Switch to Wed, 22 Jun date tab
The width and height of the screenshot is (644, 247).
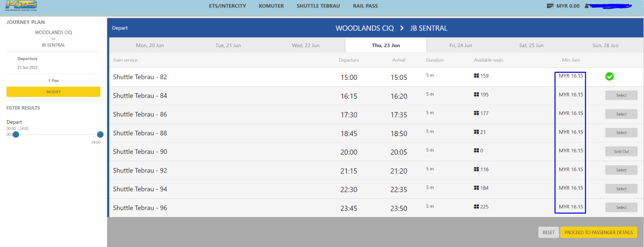coord(306,46)
